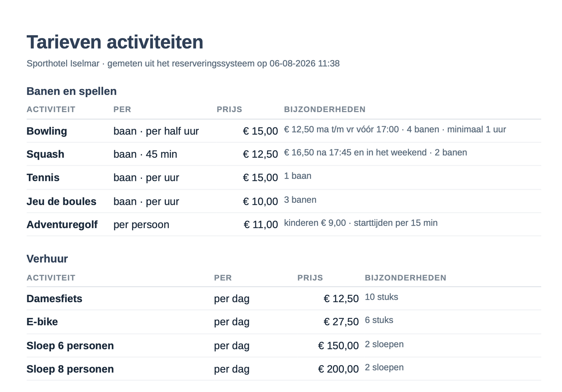Select the Sloep 6 personen row
The height and width of the screenshot is (392, 562).
point(284,345)
